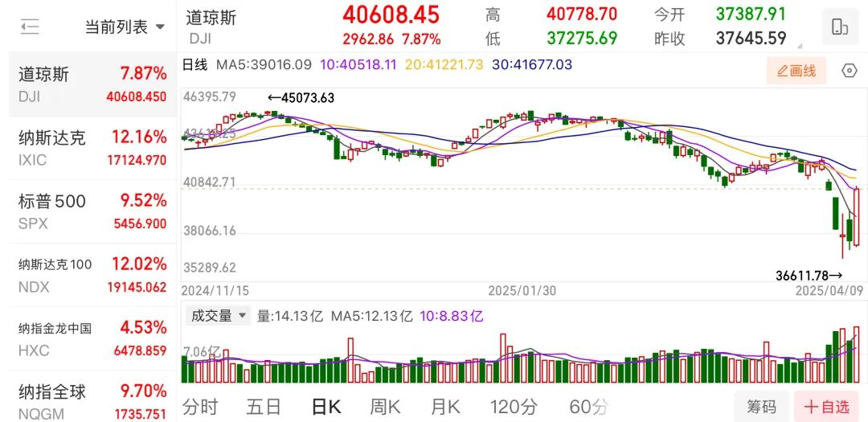Collapse the sidebar list icon
Image resolution: width=868 pixels, height=422 pixels.
(30, 27)
